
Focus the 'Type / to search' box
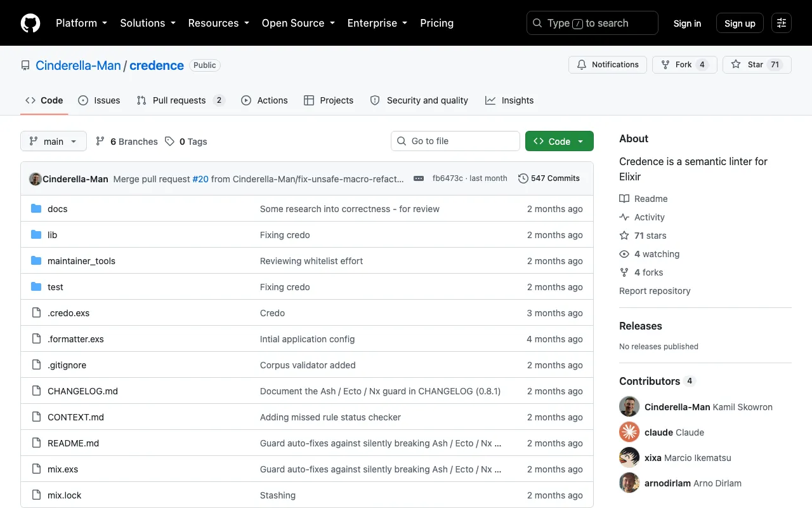pyautogui.click(x=593, y=23)
